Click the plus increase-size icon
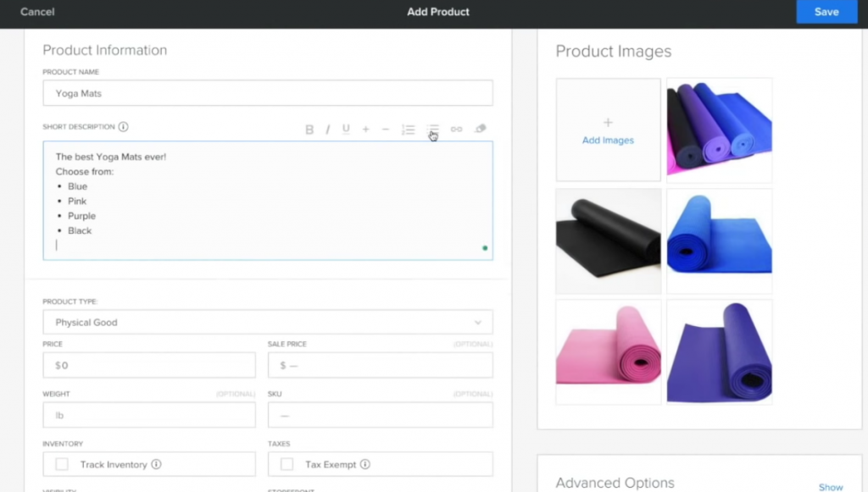This screenshot has height=492, width=868. tap(366, 130)
